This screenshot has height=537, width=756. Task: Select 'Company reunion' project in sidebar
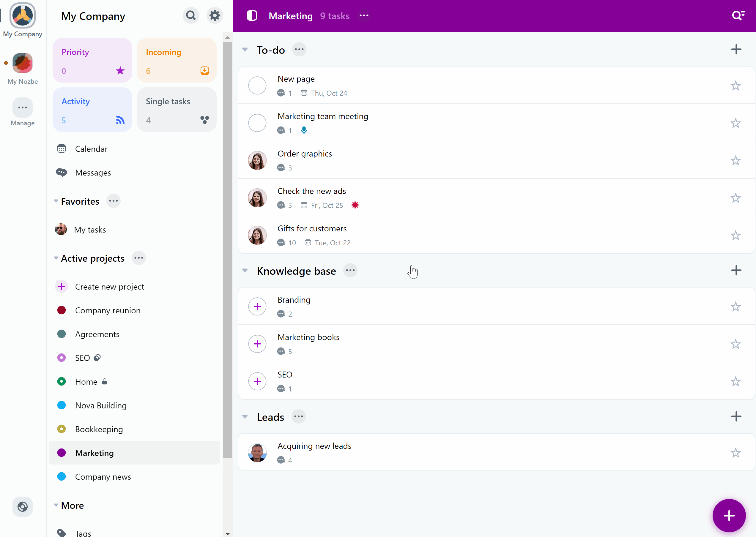(x=108, y=310)
